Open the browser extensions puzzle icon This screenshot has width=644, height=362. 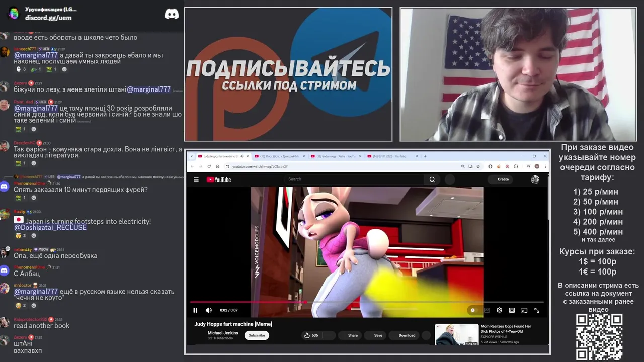(516, 166)
